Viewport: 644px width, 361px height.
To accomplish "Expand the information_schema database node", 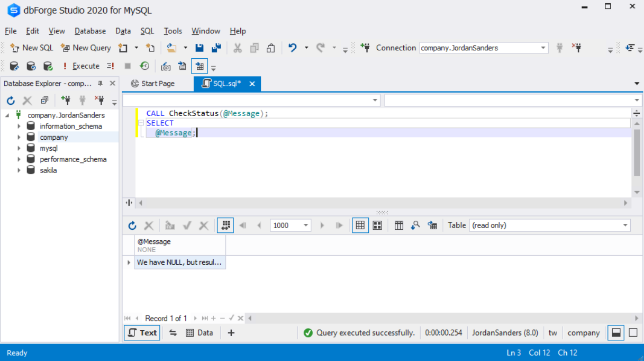I will pyautogui.click(x=19, y=126).
